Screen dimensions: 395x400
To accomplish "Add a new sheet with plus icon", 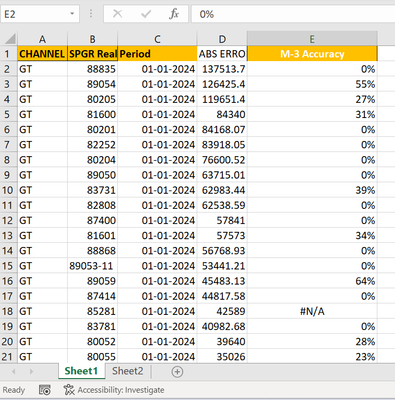I will pos(177,372).
